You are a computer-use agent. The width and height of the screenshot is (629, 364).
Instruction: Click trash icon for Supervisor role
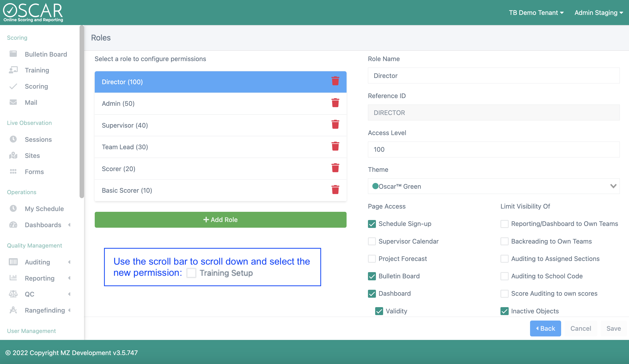pos(335,125)
